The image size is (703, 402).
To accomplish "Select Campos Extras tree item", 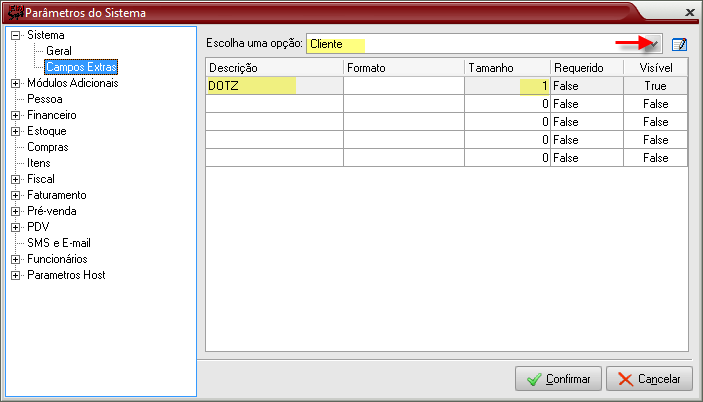I will point(81,67).
